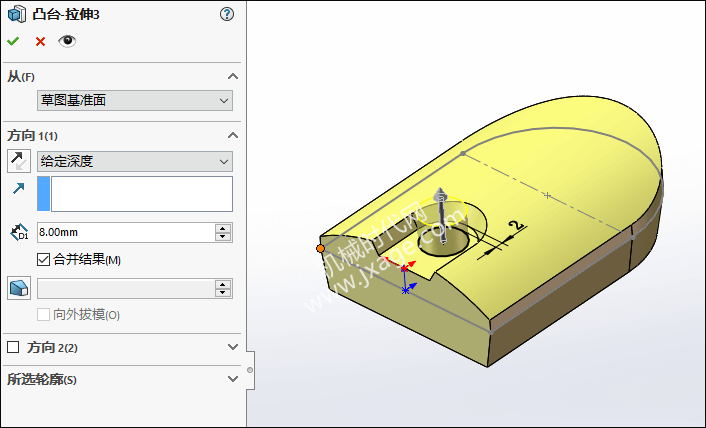Confirm the Boss-Extrude with green checkmark
This screenshot has height=428, width=706.
(13, 41)
